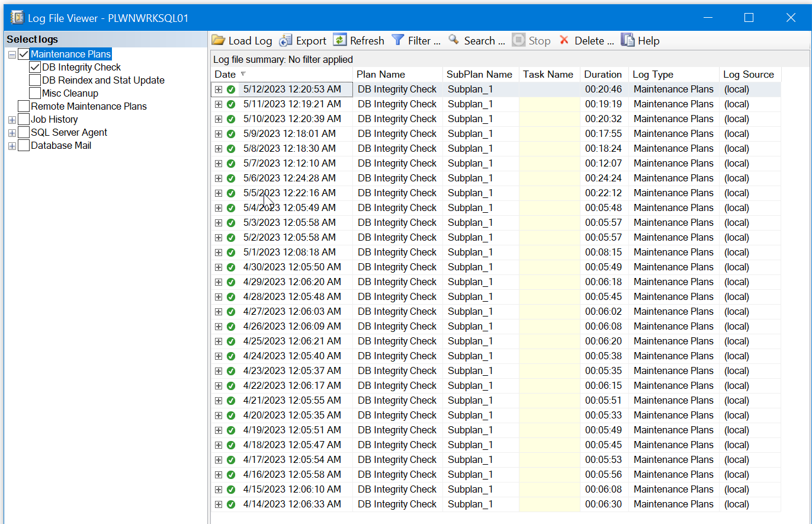Uncheck the Maintenance Plans checkbox
The height and width of the screenshot is (524, 812).
tap(24, 55)
